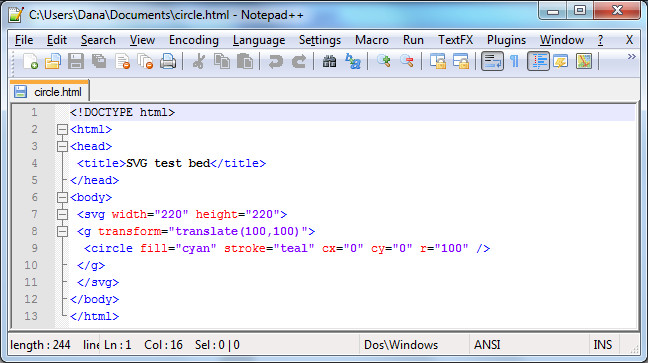Viewport: 648px width, 363px height.
Task: Click the Redo arrow icon
Action: point(299,62)
